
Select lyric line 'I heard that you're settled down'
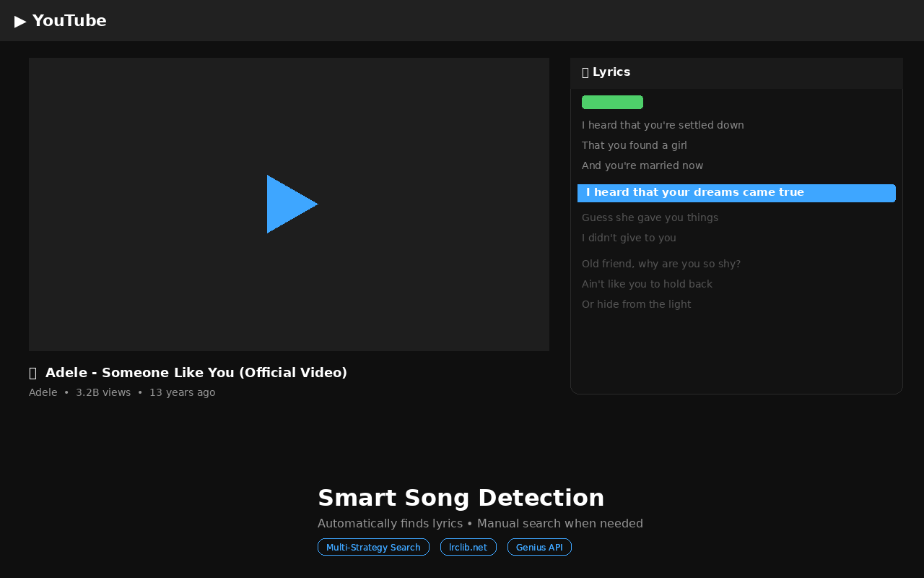click(x=663, y=125)
